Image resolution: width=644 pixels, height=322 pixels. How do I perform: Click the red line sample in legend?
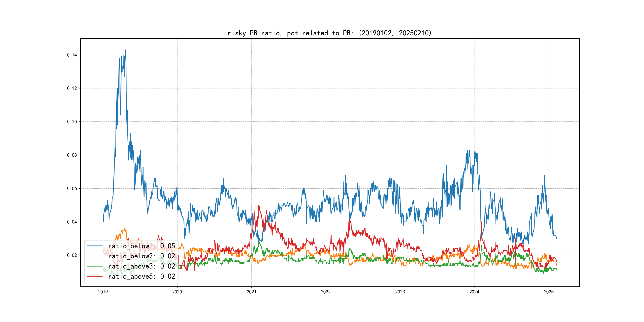[94, 276]
